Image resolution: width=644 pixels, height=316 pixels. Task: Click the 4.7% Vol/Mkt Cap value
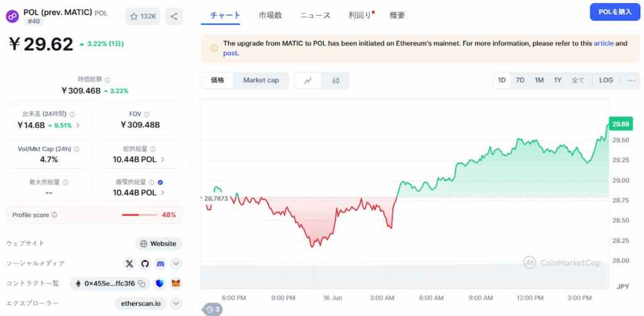pos(49,159)
